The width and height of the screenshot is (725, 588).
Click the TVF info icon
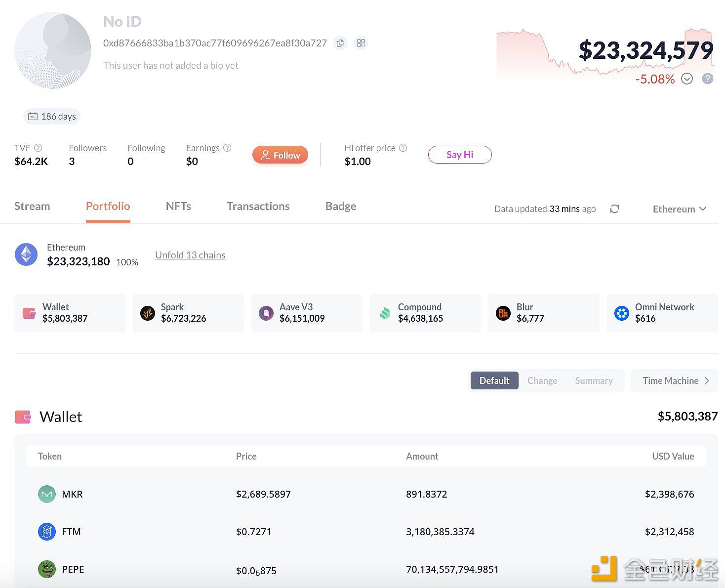38,148
